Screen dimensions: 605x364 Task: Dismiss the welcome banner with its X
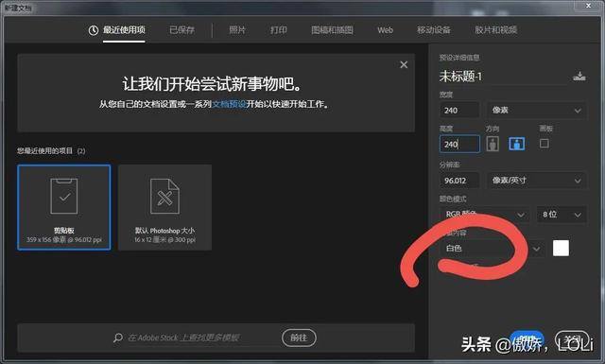click(404, 65)
